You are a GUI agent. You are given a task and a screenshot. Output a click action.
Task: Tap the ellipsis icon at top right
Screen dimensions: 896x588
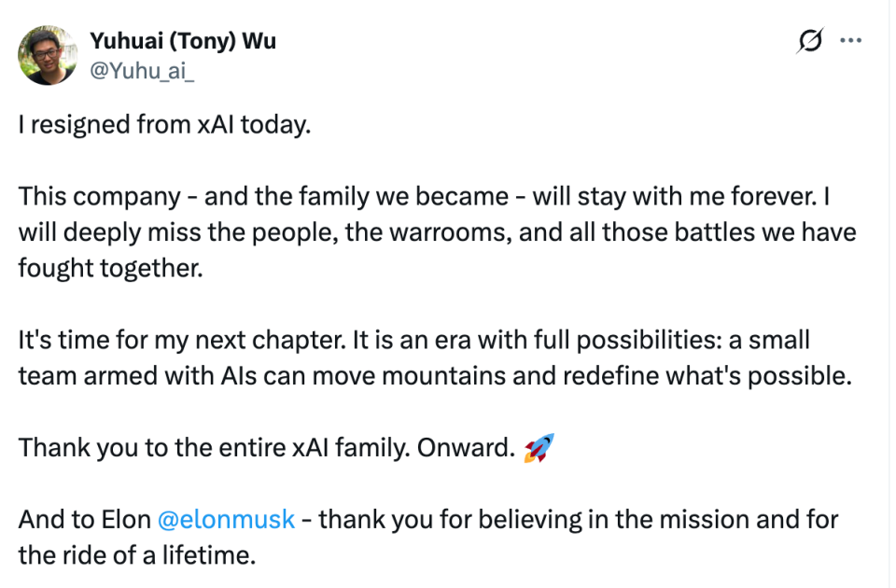pos(850,39)
